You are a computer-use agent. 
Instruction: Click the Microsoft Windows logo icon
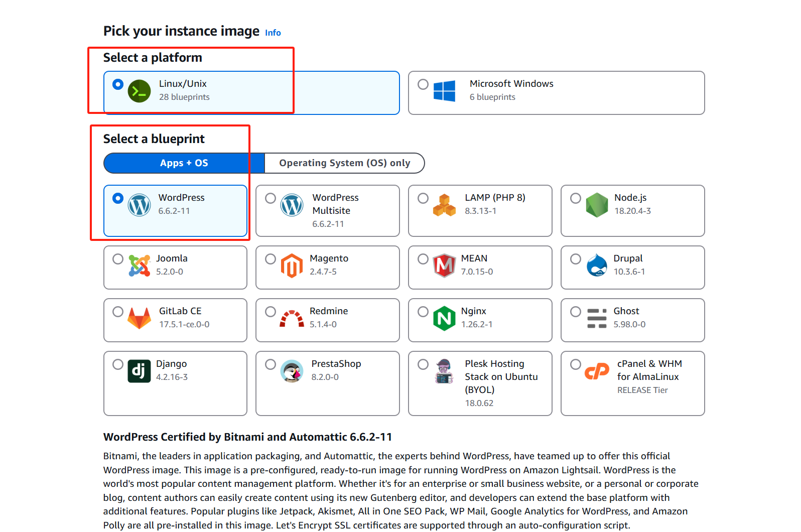444,91
